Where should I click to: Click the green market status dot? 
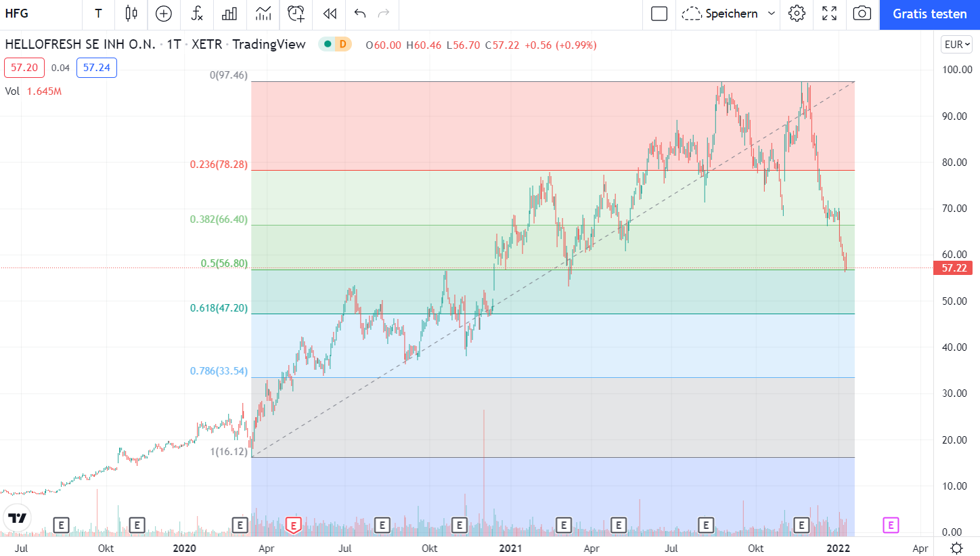[328, 45]
